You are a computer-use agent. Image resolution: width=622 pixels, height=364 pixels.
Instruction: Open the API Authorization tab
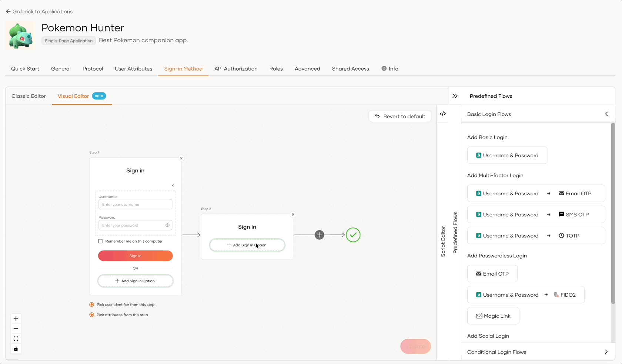tap(236, 69)
